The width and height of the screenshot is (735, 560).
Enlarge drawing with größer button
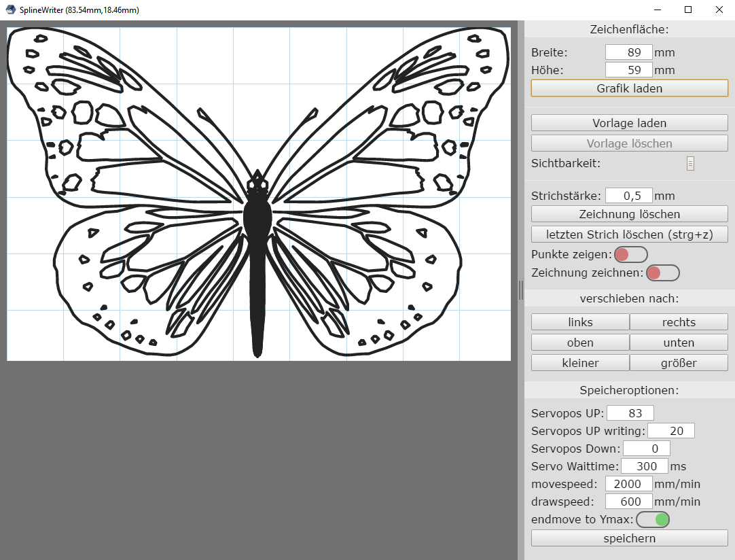[x=679, y=363]
